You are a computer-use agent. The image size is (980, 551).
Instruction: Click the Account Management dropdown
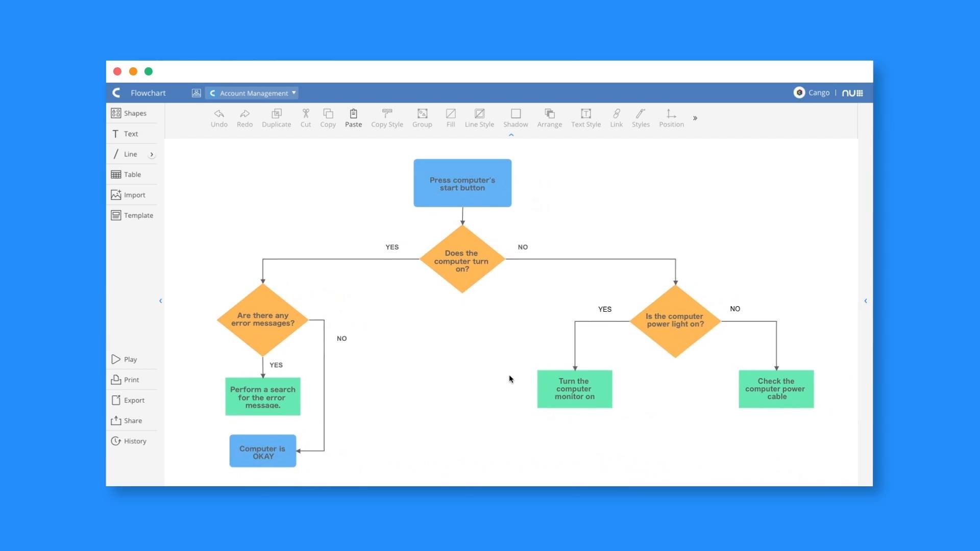253,93
